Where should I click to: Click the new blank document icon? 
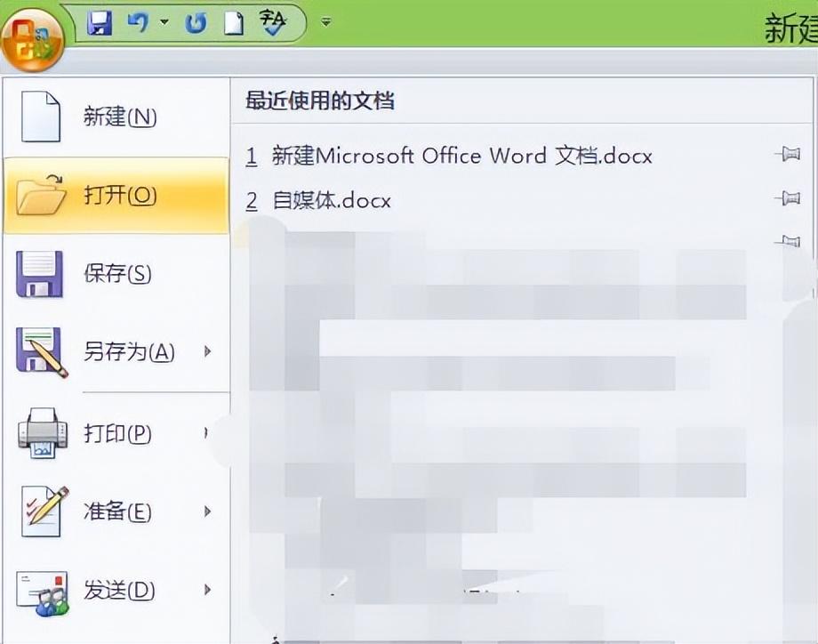point(233,21)
